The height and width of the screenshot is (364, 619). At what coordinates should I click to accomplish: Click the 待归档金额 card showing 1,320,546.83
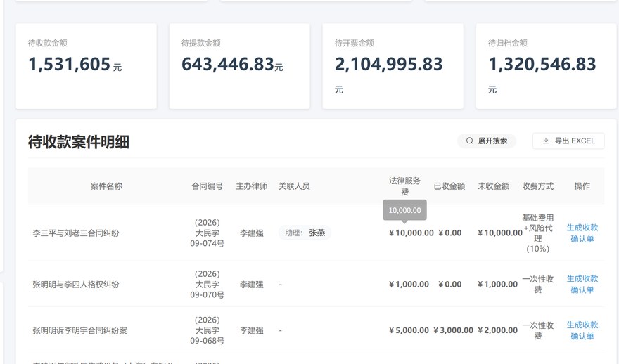point(546,66)
